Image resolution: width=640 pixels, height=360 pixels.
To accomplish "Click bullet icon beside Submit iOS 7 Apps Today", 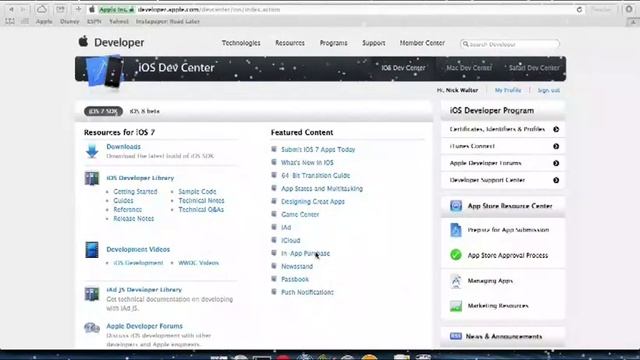I will (274, 149).
